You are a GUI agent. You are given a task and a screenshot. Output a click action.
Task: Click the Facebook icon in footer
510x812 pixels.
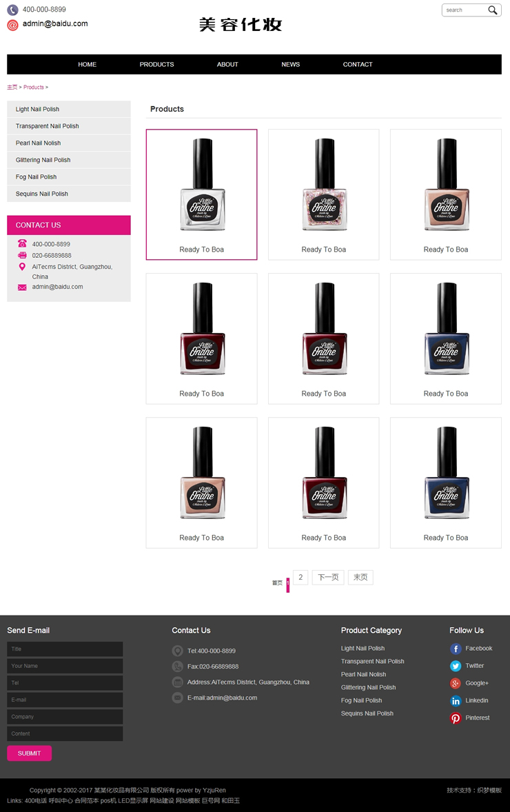[x=456, y=649]
